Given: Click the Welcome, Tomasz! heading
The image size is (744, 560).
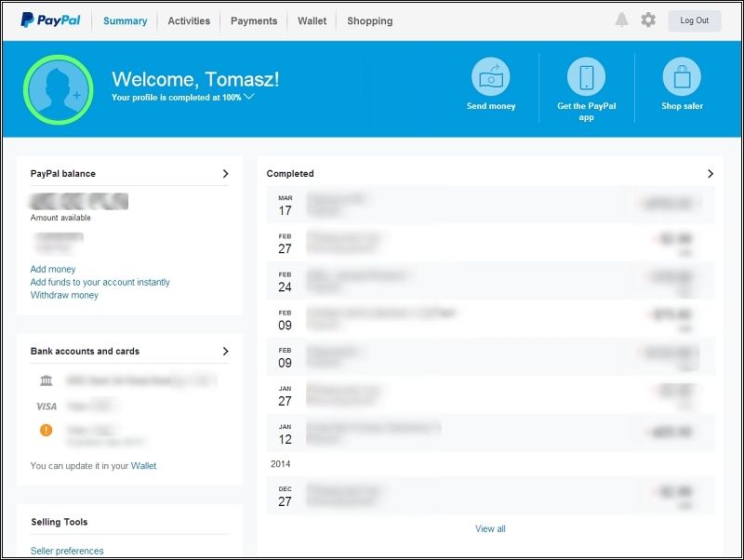Looking at the screenshot, I should [x=195, y=79].
